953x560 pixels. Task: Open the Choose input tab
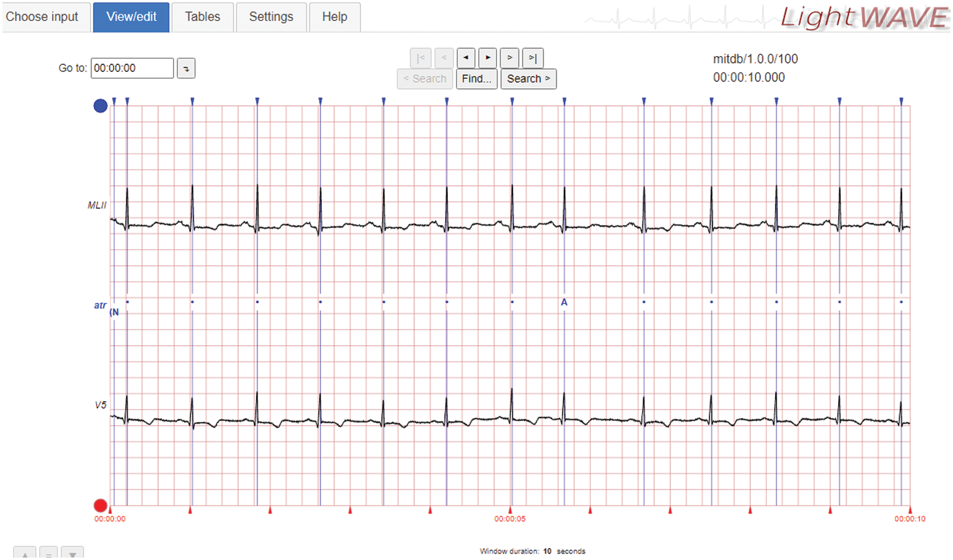pos(42,17)
